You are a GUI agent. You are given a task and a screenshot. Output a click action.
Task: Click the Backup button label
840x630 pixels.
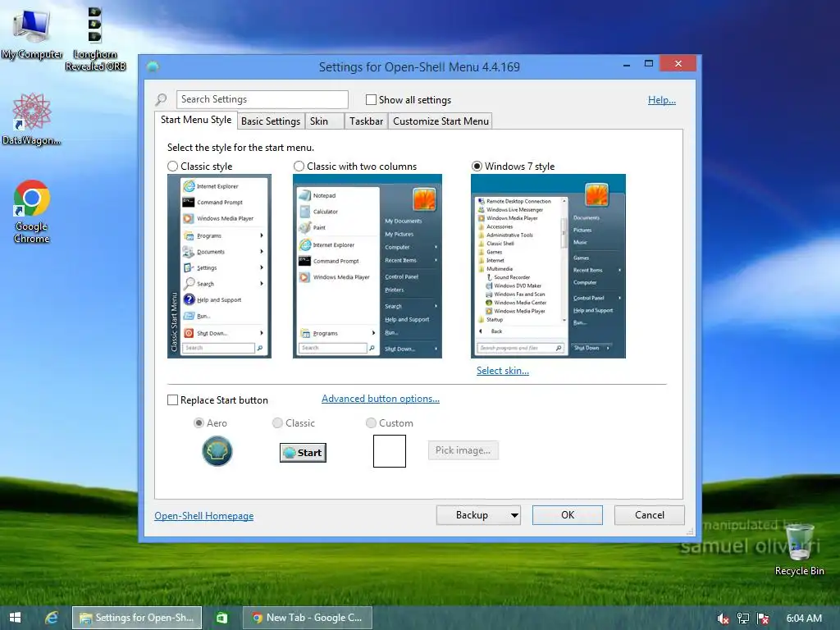click(x=472, y=515)
